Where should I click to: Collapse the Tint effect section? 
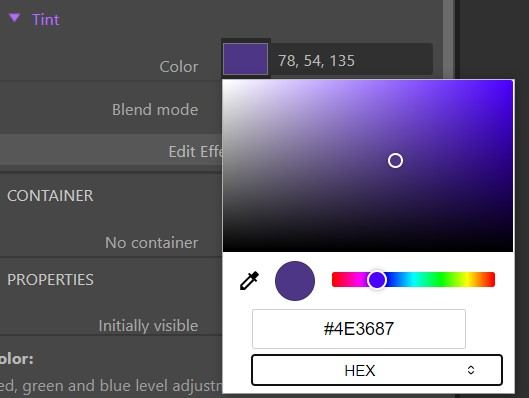pos(15,18)
